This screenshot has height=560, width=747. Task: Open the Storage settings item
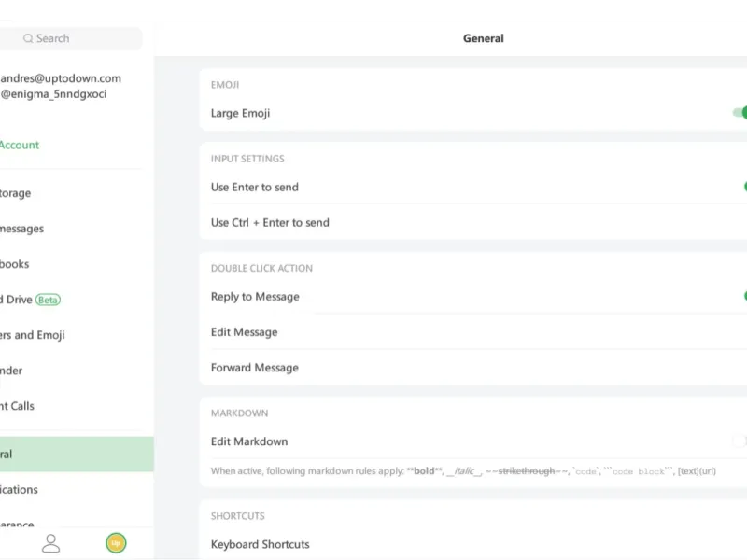pos(77,193)
